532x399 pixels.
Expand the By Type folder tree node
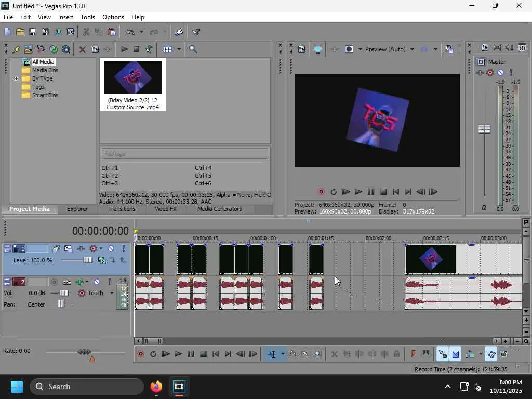click(16, 79)
